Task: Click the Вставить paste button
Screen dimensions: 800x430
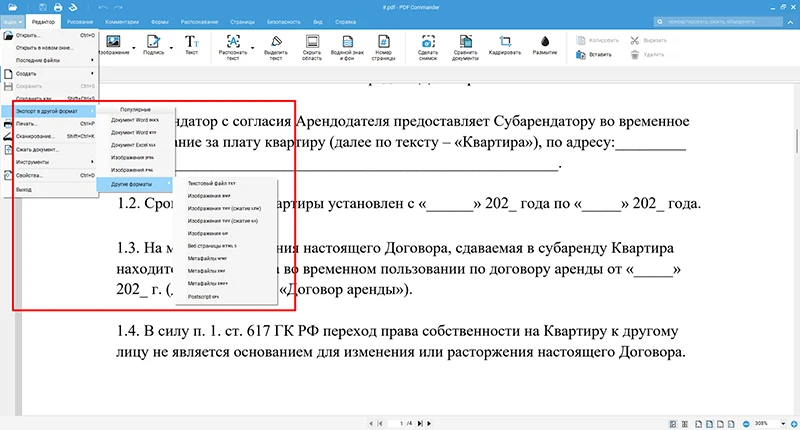Action: point(594,55)
